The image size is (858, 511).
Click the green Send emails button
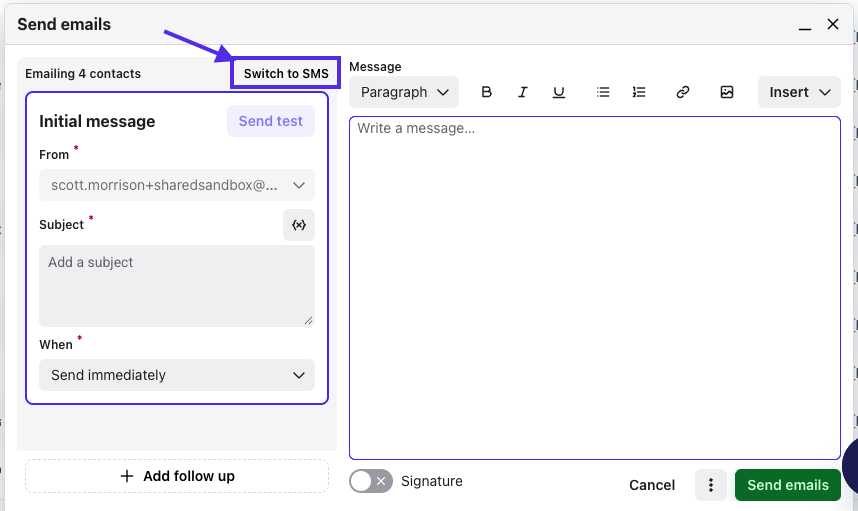point(787,485)
